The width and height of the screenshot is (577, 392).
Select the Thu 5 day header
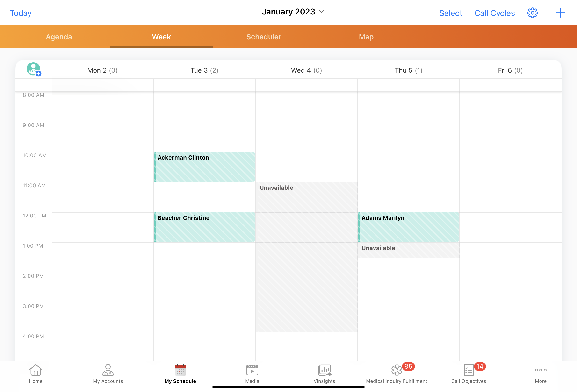(408, 70)
